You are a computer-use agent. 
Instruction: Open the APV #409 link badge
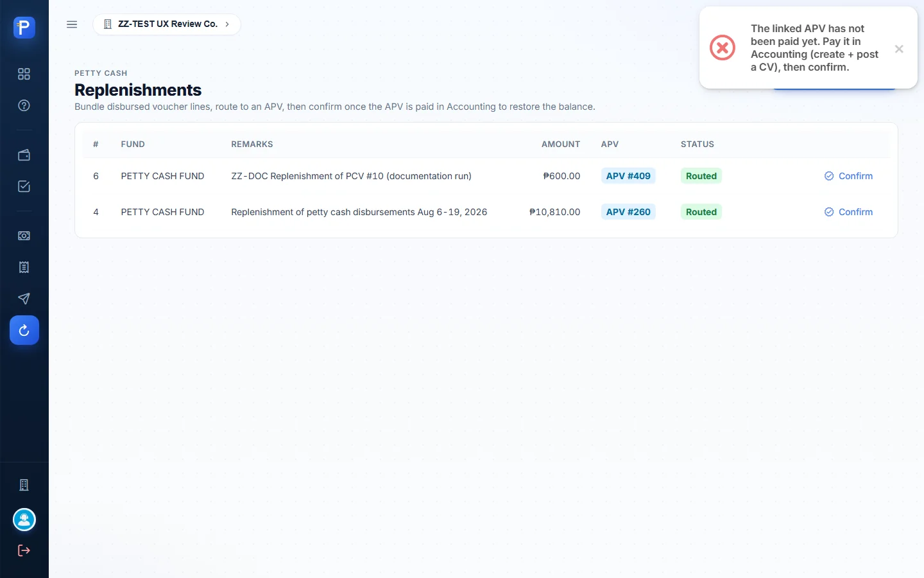click(628, 176)
